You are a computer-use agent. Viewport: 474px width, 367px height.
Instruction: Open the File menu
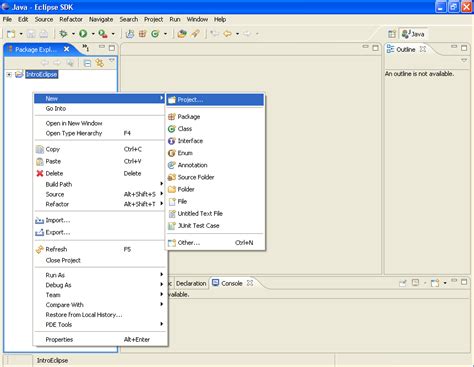7,20
